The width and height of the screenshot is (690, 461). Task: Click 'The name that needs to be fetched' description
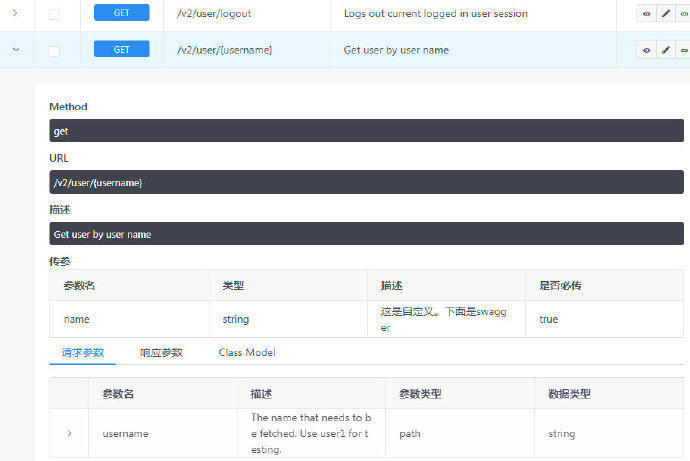(x=311, y=433)
